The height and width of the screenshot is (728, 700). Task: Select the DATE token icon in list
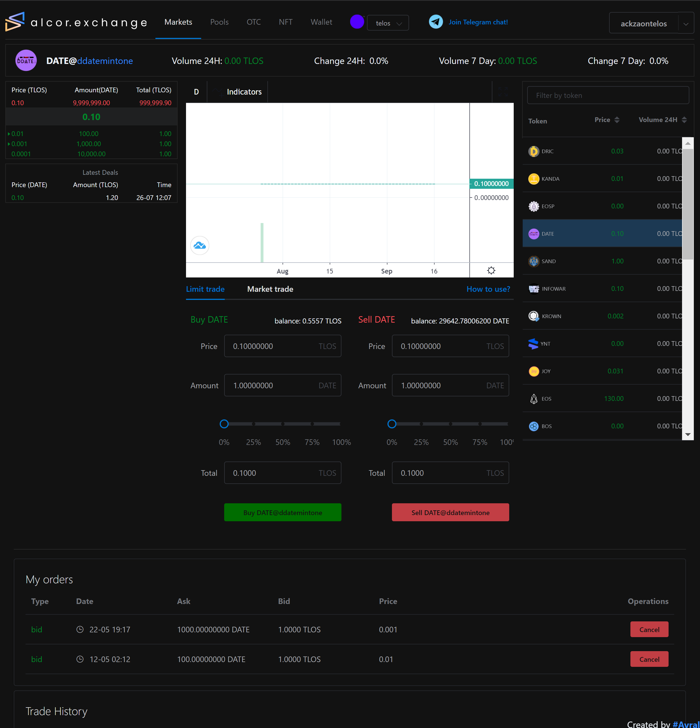pos(534,234)
